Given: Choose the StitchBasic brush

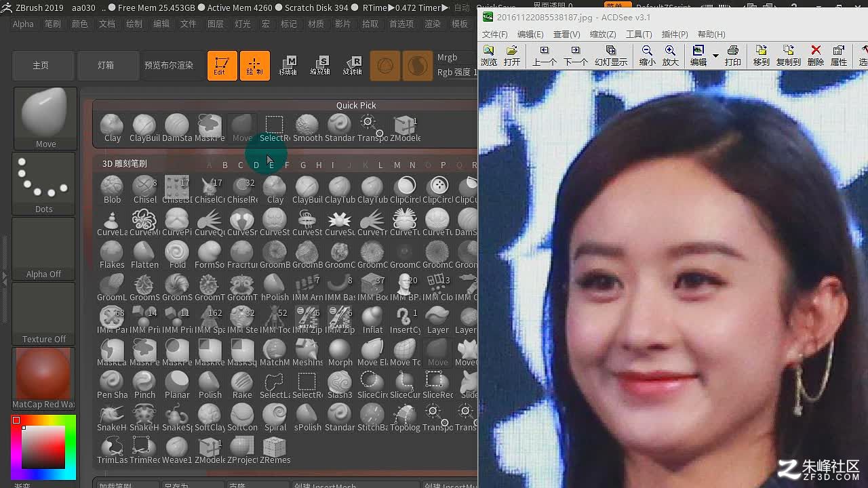Looking at the screenshot, I should click(372, 418).
